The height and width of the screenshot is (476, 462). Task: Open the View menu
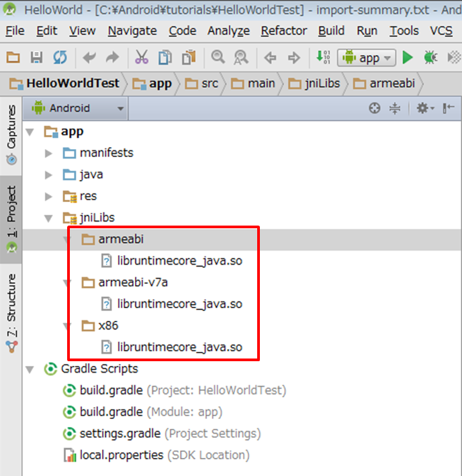click(x=83, y=31)
